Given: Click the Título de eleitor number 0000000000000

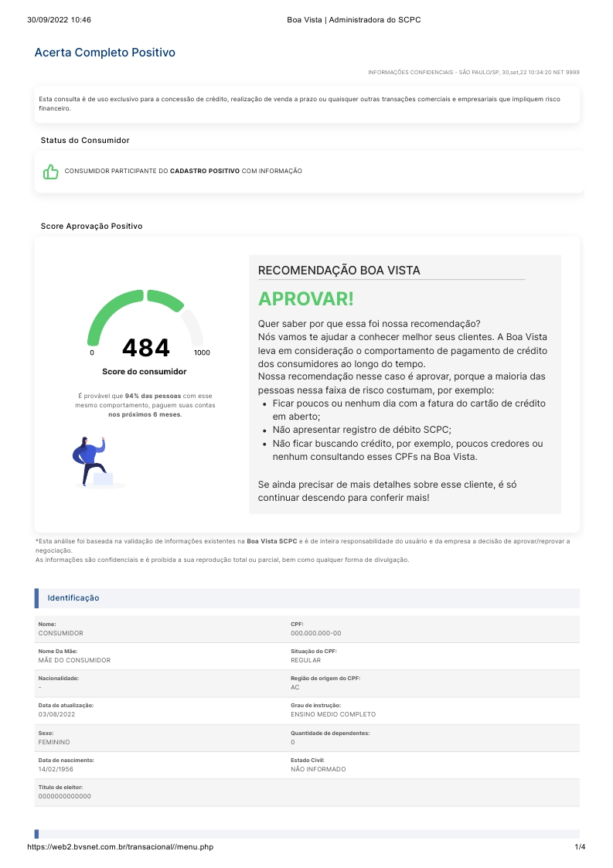Looking at the screenshot, I should pos(65,797).
